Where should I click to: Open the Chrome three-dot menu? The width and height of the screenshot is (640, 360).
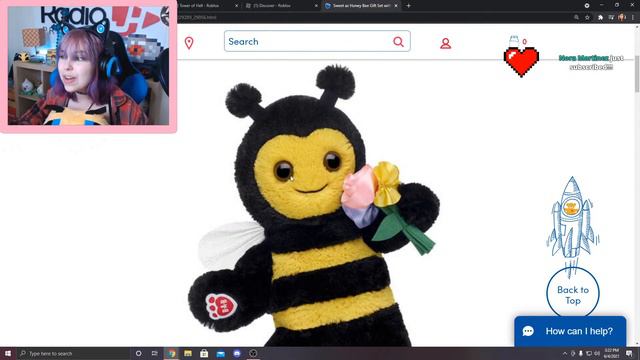pyautogui.click(x=633, y=18)
